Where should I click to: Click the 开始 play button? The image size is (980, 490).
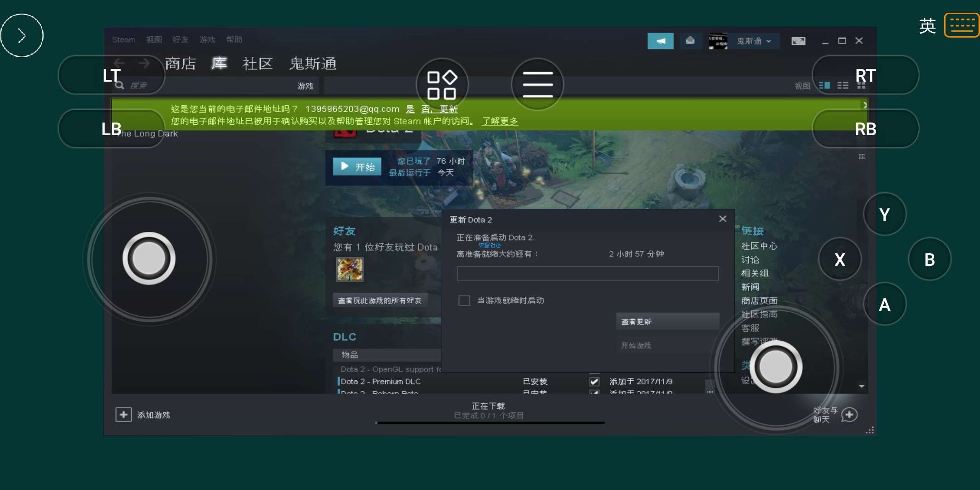pyautogui.click(x=357, y=167)
